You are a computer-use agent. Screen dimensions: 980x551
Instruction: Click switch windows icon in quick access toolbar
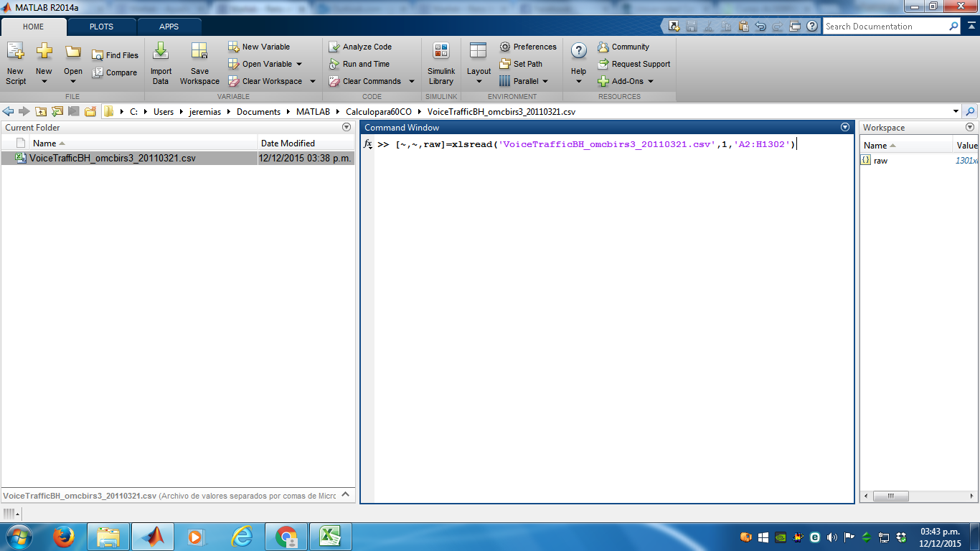pos(795,26)
